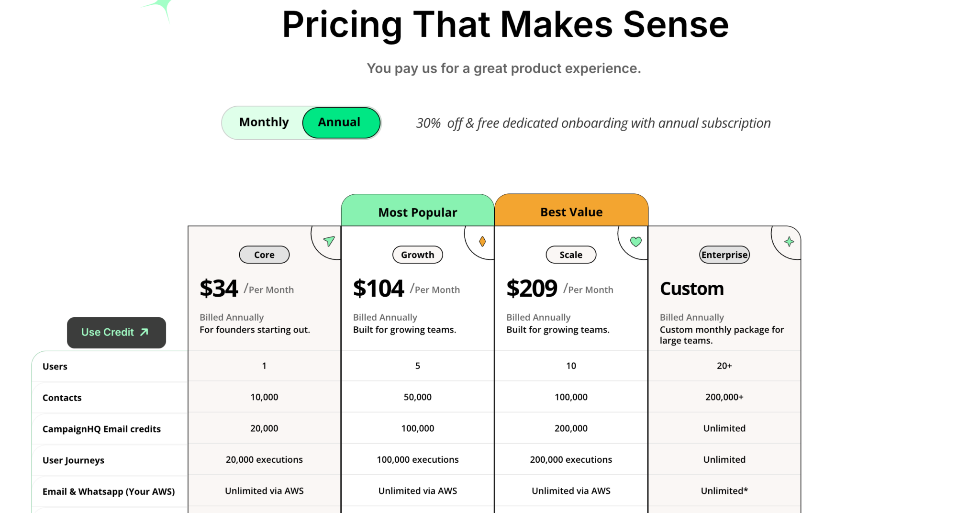Click the $34 price on Core plan
Viewport: 980px width, 513px height.
pos(219,288)
